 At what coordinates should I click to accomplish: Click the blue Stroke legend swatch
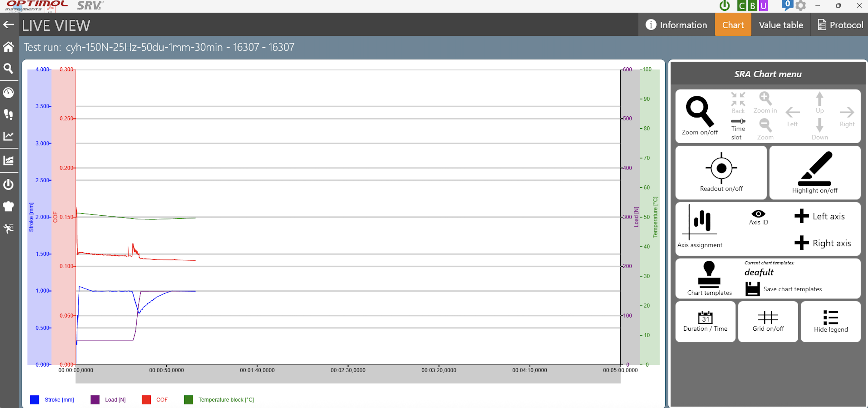click(x=35, y=400)
